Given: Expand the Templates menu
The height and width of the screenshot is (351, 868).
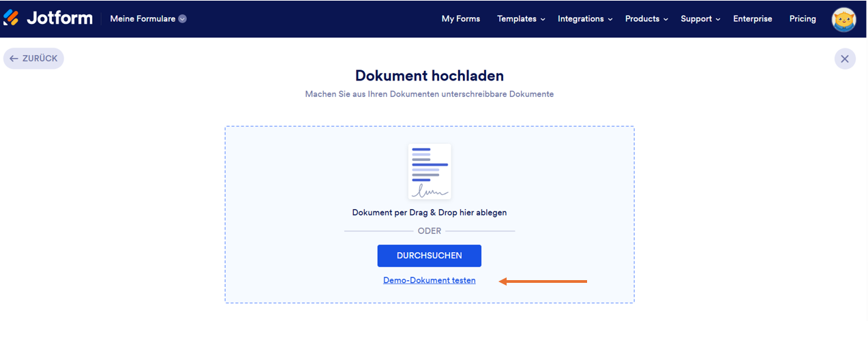Looking at the screenshot, I should (x=521, y=19).
